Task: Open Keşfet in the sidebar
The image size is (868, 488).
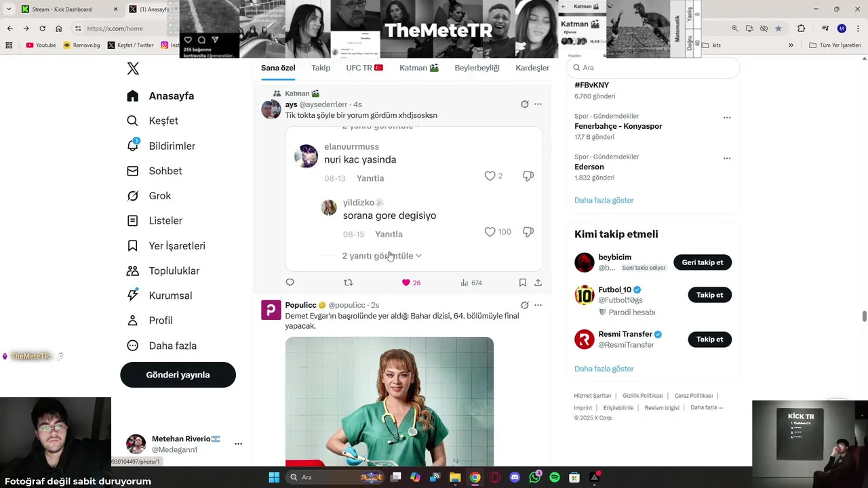Action: [153, 121]
